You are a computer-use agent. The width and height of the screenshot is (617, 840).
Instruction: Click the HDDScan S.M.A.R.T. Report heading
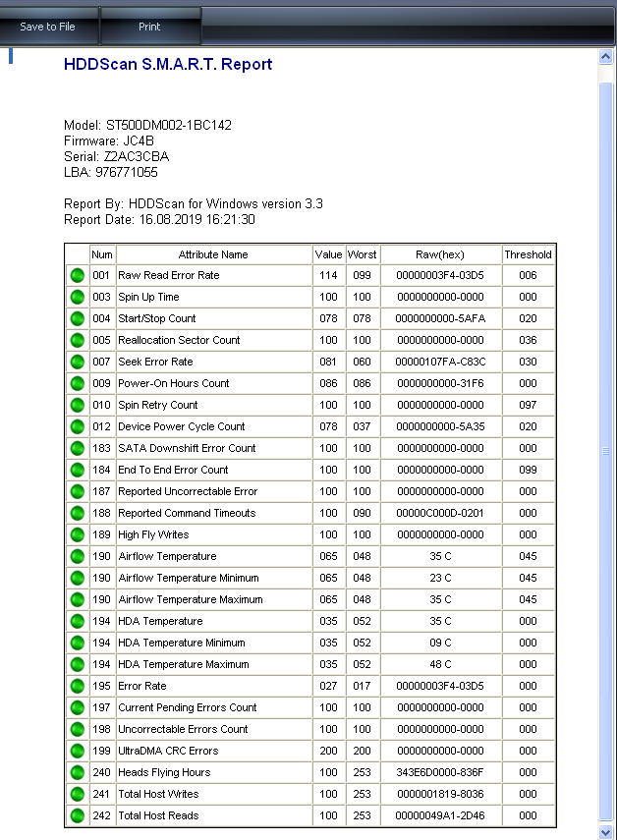click(168, 64)
